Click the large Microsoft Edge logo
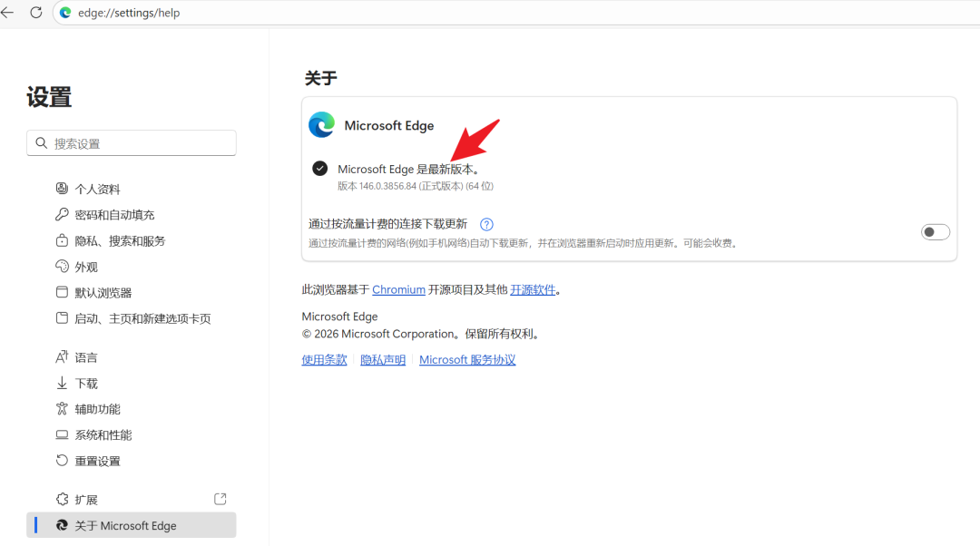Viewport: 980px width, 546px height. [x=322, y=125]
